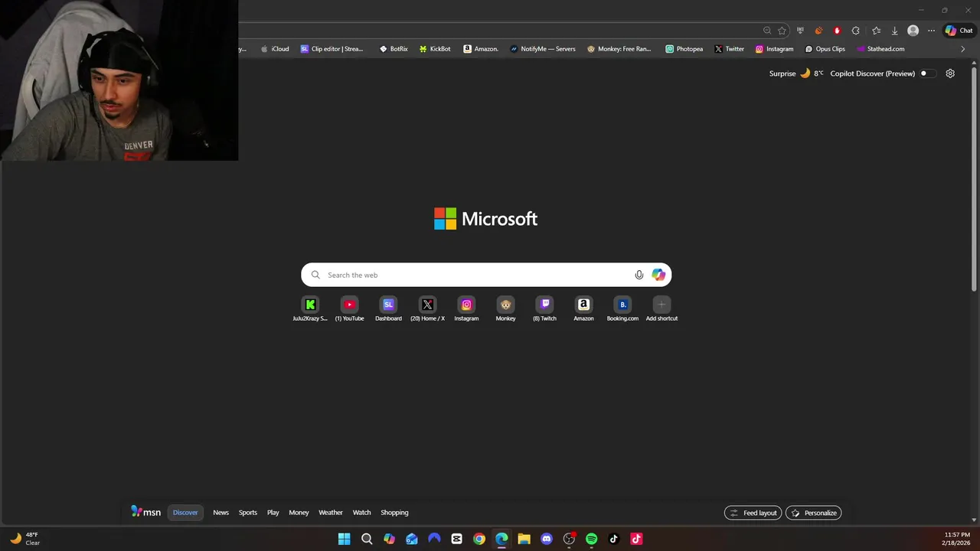The height and width of the screenshot is (551, 980).
Task: Open the Favorites list icon
Action: (876, 31)
